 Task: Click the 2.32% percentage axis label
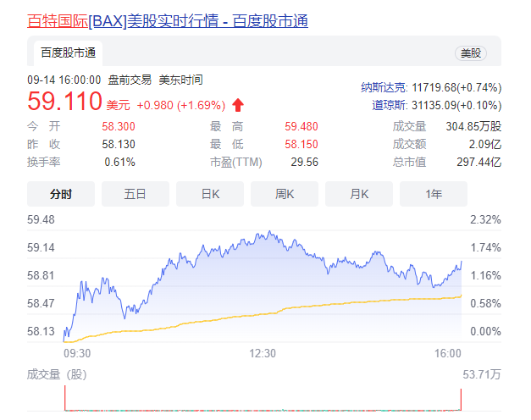(x=485, y=219)
